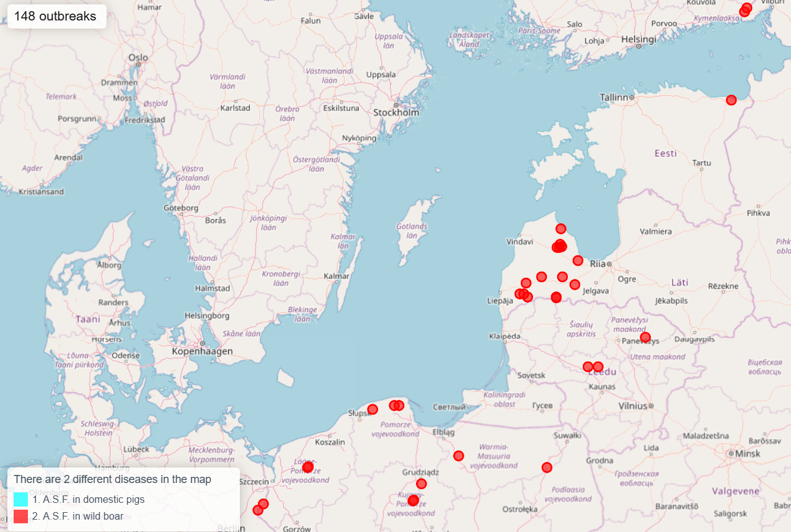Click the marker southeast of Elbląg

point(459,456)
